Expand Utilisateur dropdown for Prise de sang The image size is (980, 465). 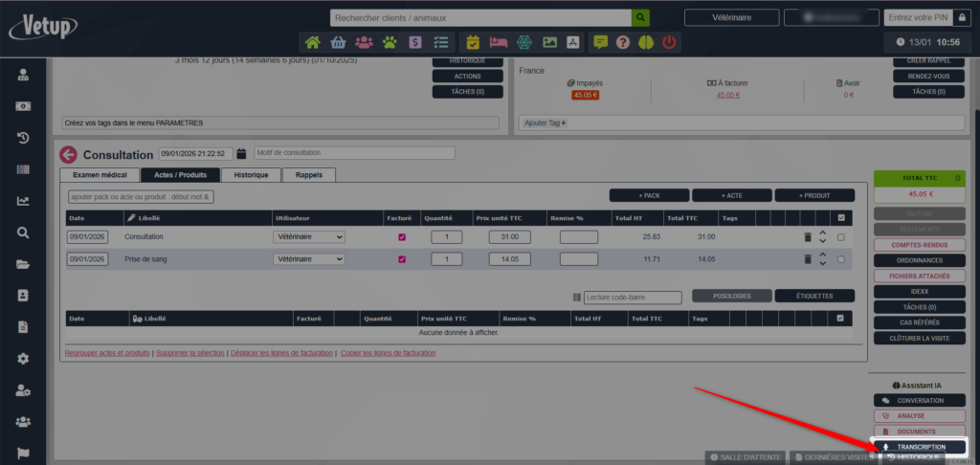click(x=309, y=259)
